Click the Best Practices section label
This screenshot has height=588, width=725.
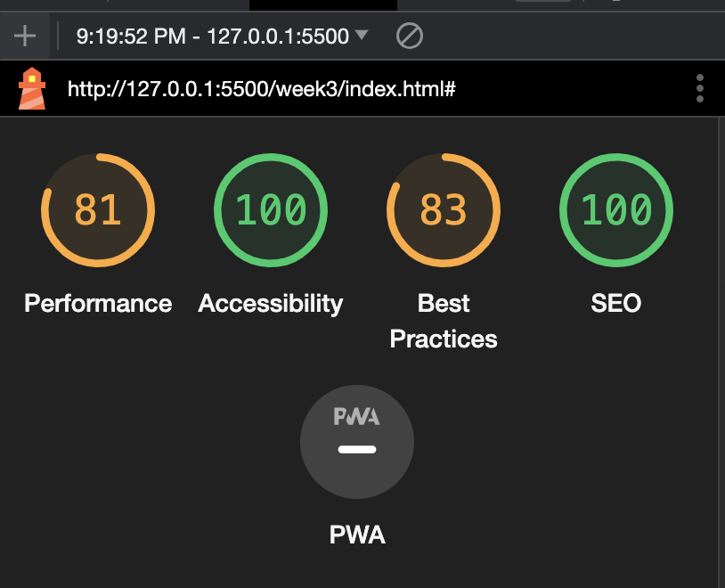[443, 321]
